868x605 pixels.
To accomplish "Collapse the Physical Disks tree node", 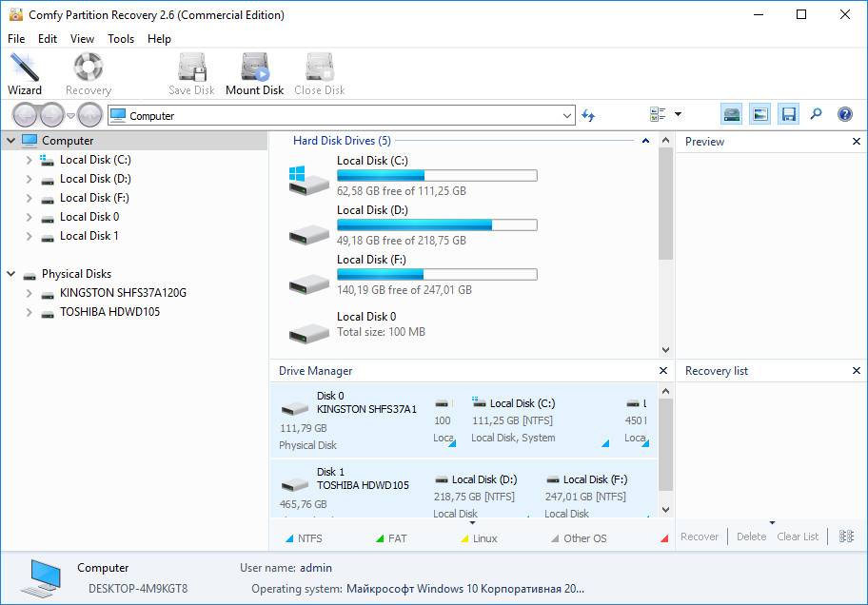I will [10, 273].
